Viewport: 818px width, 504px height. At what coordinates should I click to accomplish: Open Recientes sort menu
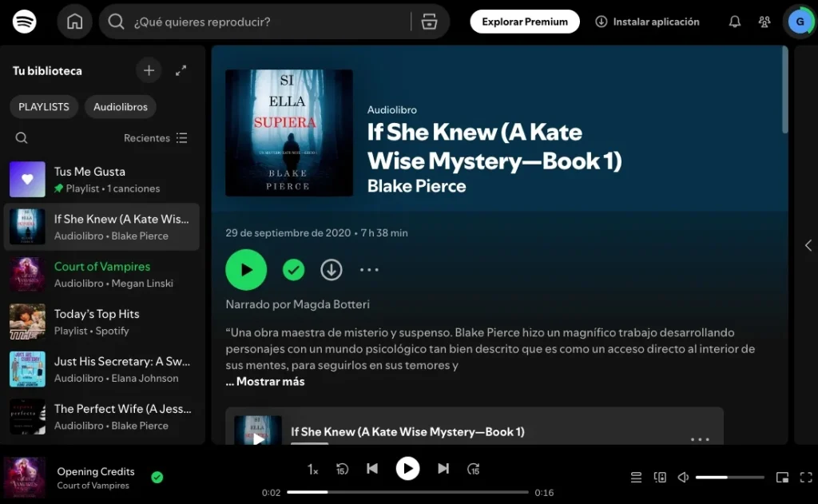156,137
